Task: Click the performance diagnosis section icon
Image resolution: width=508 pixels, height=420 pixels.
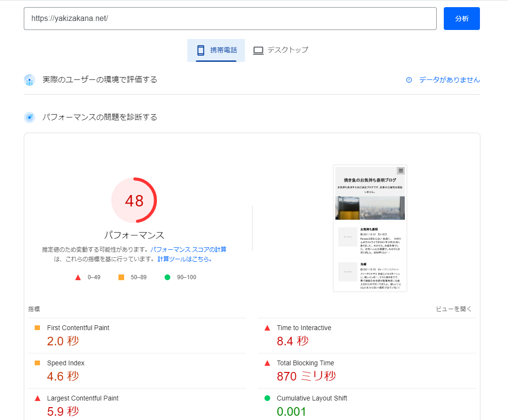Action: click(x=29, y=117)
